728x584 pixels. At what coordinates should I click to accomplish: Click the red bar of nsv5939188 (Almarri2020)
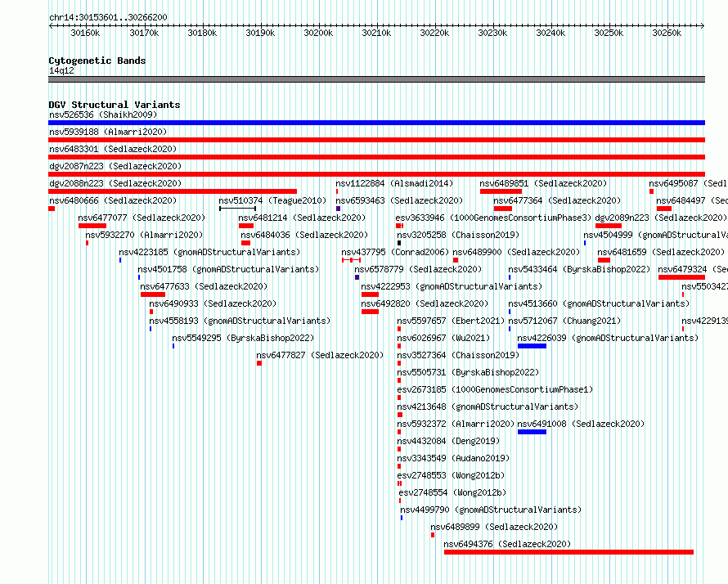coord(376,140)
